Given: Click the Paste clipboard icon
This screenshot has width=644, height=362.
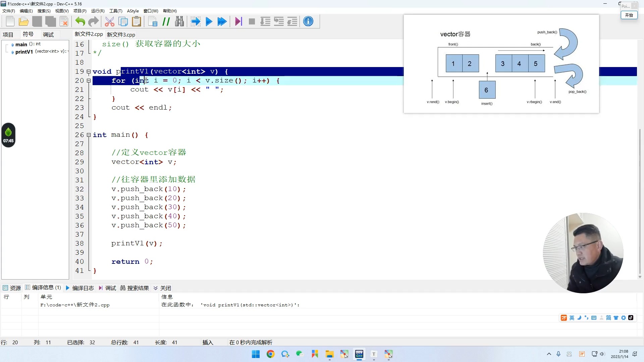Looking at the screenshot, I should [x=137, y=22].
